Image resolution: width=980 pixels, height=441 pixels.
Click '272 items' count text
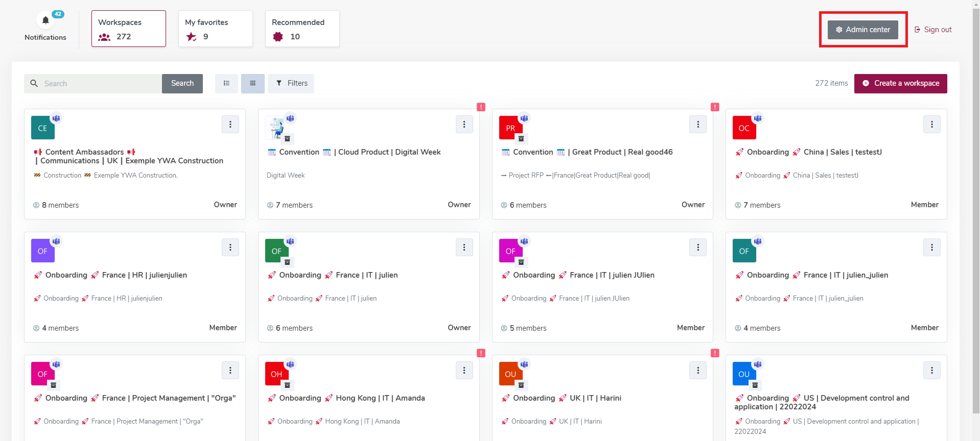[831, 83]
